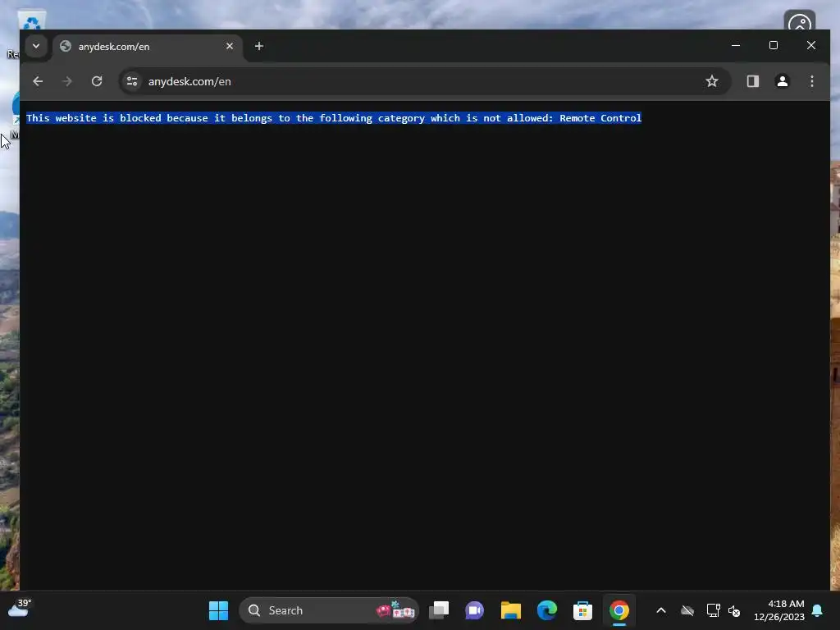Click the Chrome taskbar icon

tap(619, 610)
